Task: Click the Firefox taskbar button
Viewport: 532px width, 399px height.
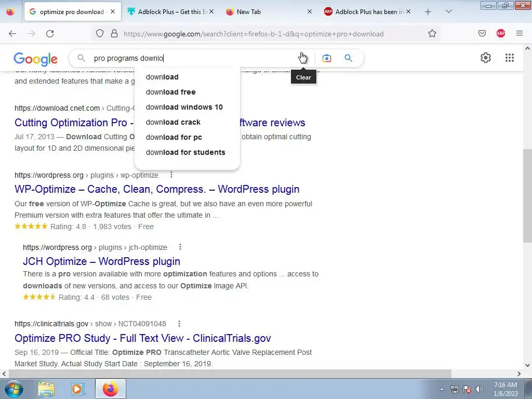Action: pos(111,389)
